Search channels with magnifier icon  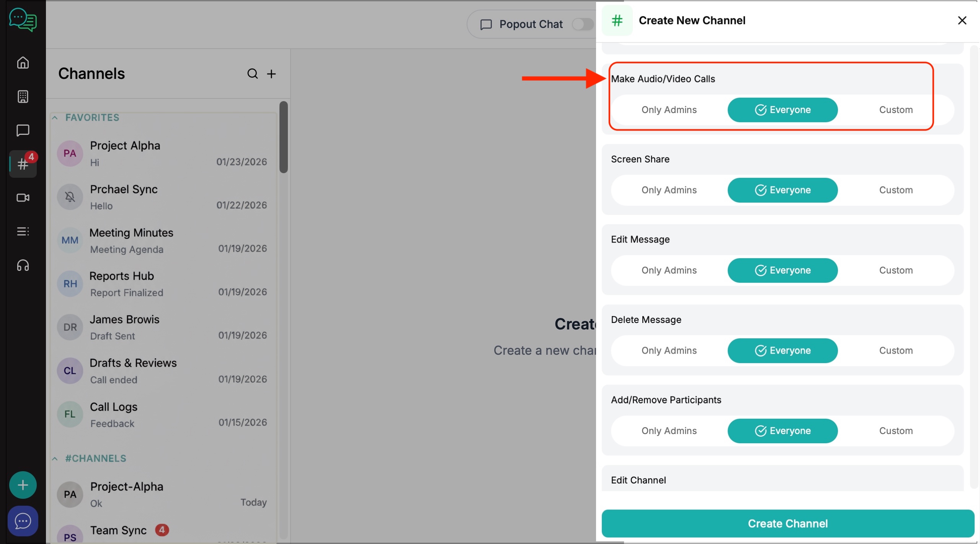(x=252, y=74)
